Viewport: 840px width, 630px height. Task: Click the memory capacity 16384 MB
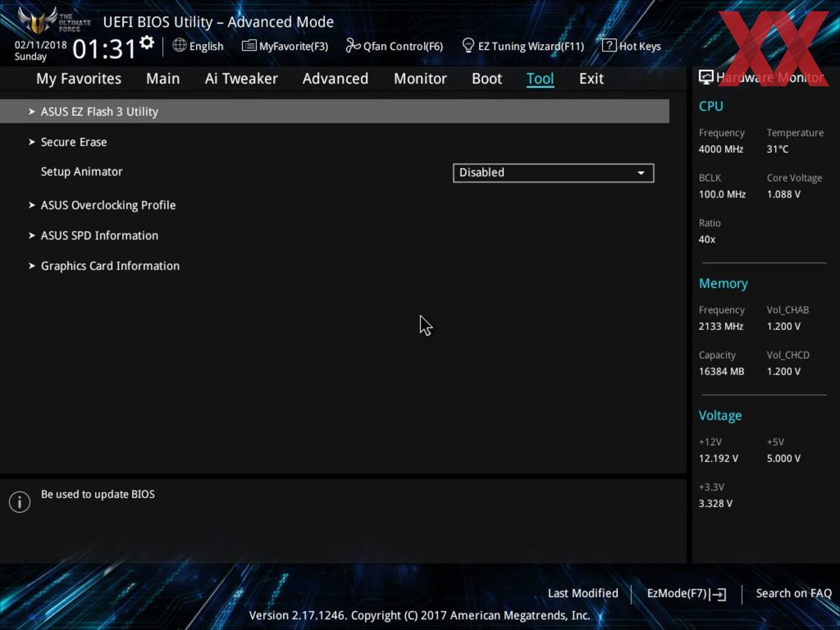pos(721,371)
